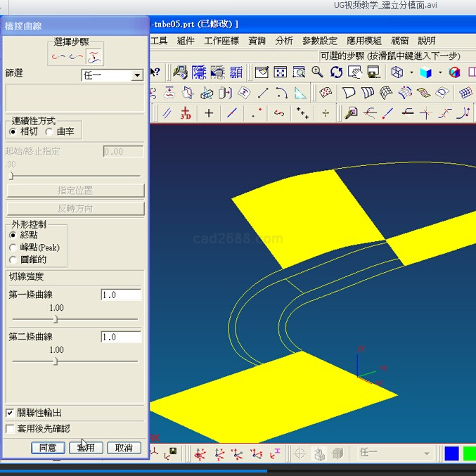Viewport: 476px width, 476px height.
Task: Choose the 峰點(Peak) shape control option
Action: (13, 247)
